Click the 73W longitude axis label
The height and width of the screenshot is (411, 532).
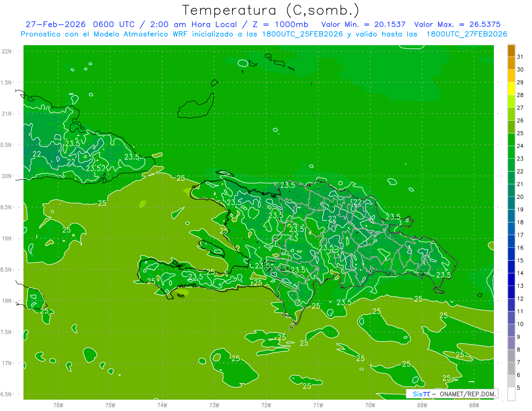[214, 405]
